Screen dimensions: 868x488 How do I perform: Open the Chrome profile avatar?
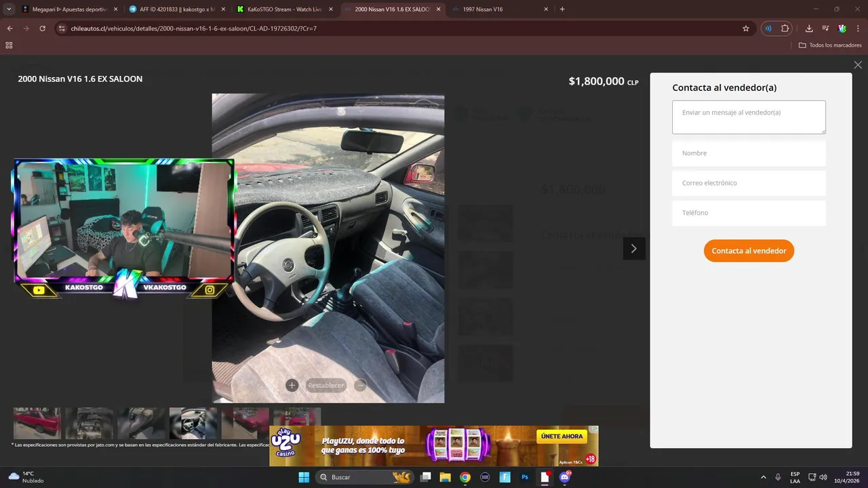point(842,28)
